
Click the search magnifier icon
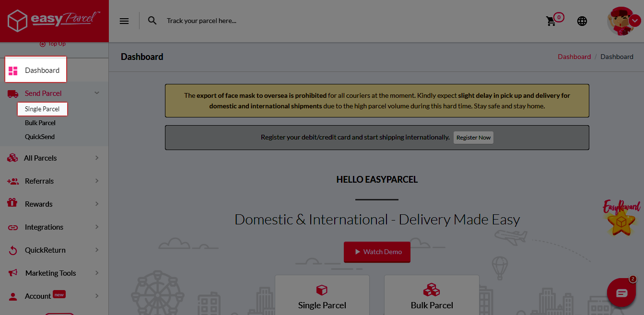152,21
